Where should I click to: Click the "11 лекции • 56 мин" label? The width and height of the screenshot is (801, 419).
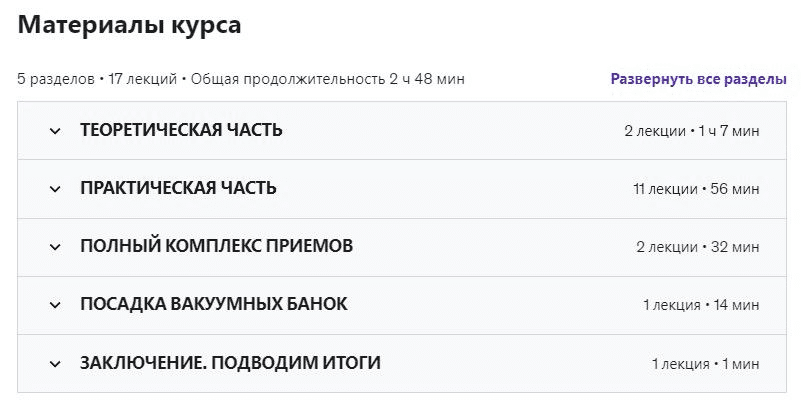(696, 189)
